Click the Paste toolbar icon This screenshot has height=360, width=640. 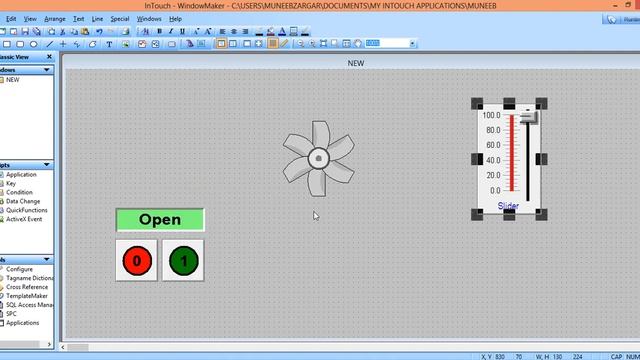85,31
